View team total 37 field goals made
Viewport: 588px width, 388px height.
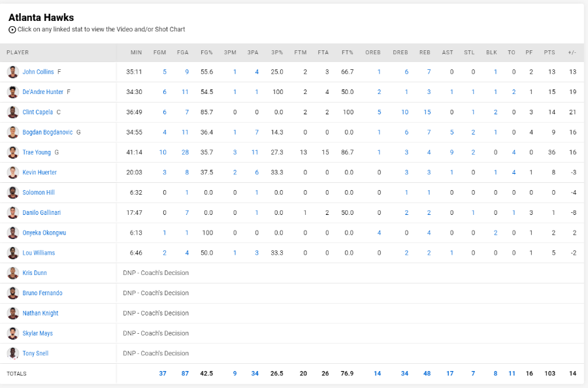(163, 374)
